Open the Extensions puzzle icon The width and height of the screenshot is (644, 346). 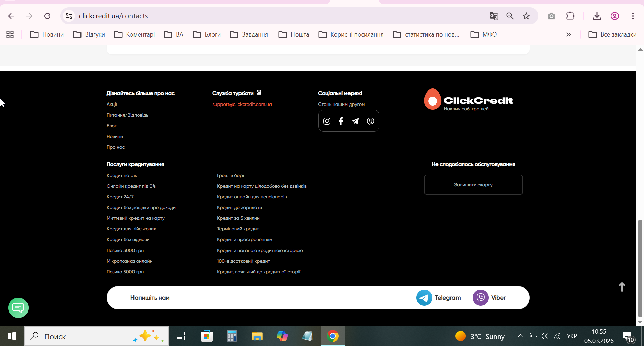(570, 16)
